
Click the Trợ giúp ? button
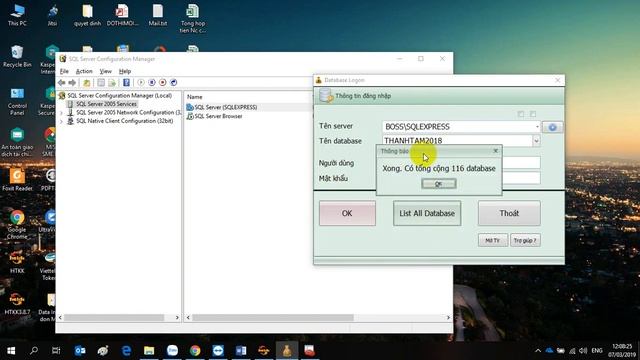[x=525, y=240]
